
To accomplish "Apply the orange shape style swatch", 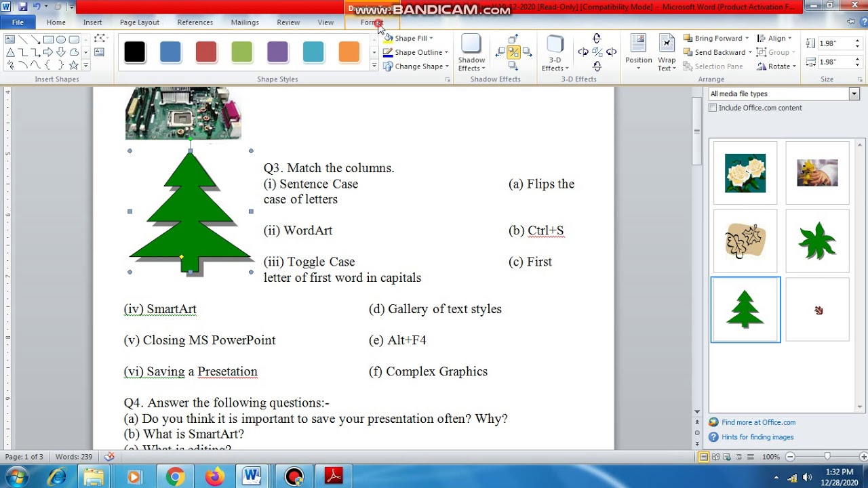I will pos(349,52).
